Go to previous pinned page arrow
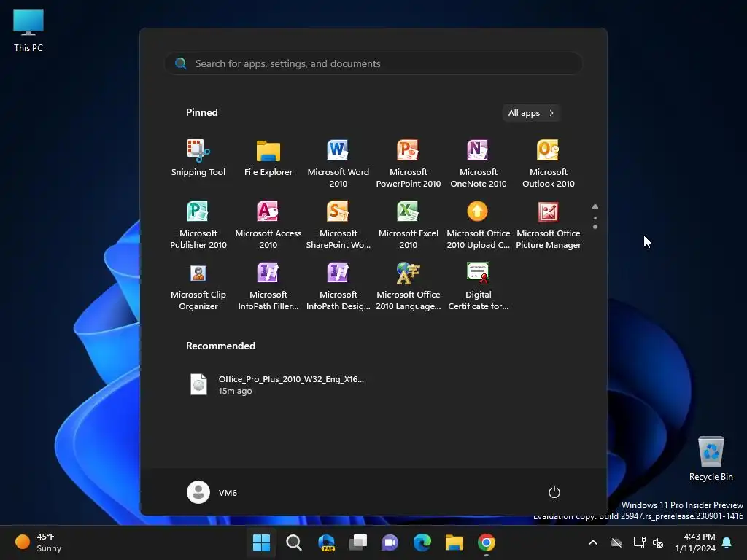 [595, 206]
